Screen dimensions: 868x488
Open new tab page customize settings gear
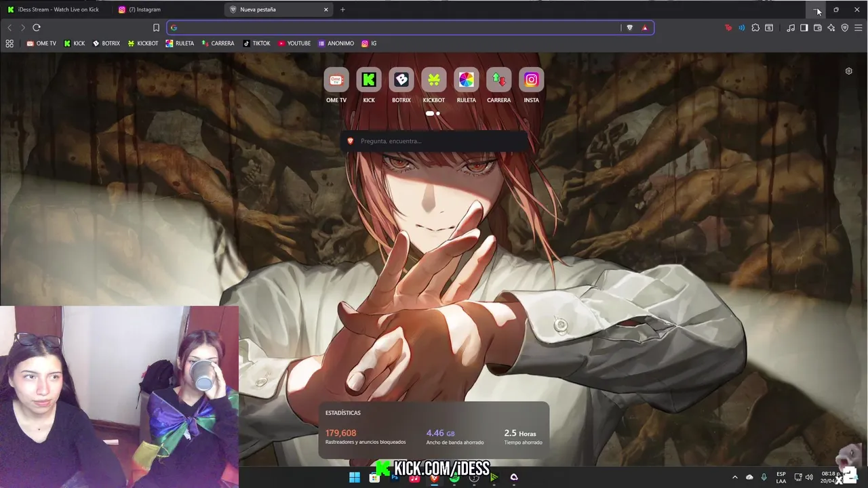pyautogui.click(x=848, y=71)
